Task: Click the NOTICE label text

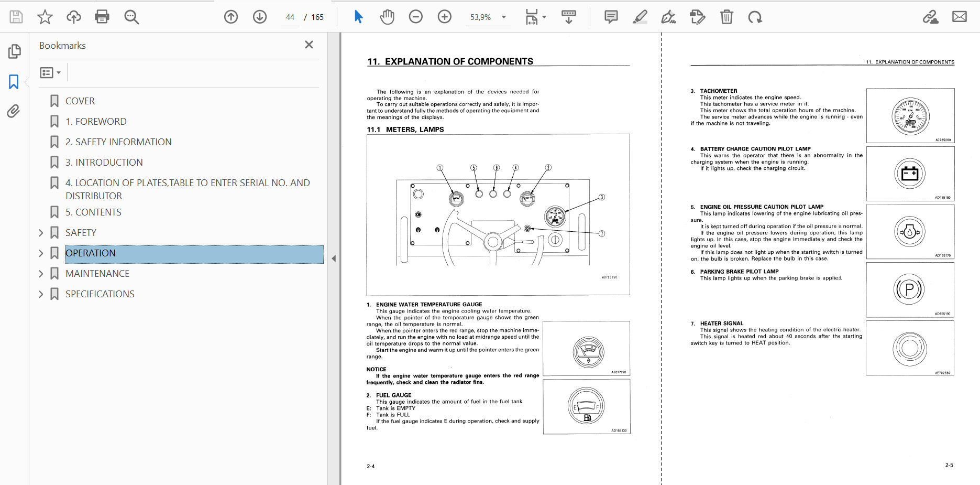Action: click(376, 369)
